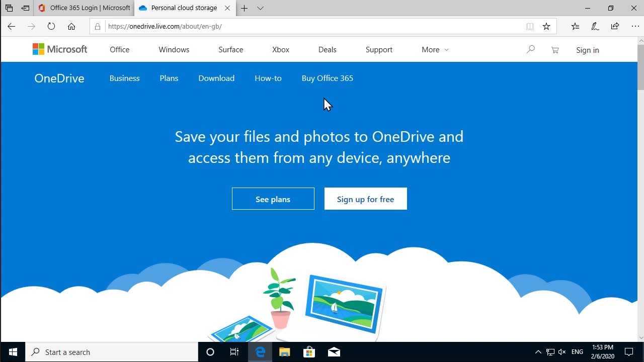Toggle reading view icon in address bar

point(530,27)
